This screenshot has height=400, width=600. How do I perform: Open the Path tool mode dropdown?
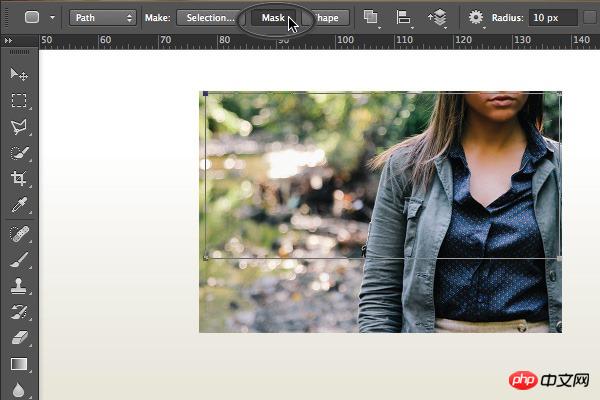(103, 18)
